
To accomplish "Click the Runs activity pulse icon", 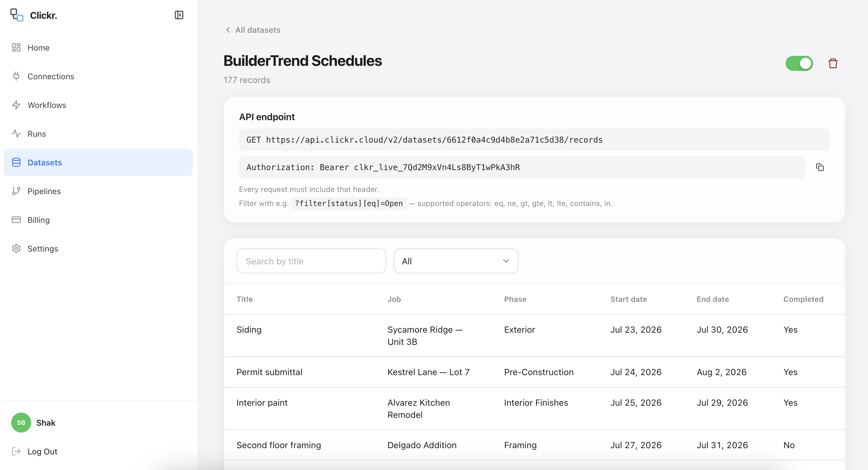I will pyautogui.click(x=16, y=134).
